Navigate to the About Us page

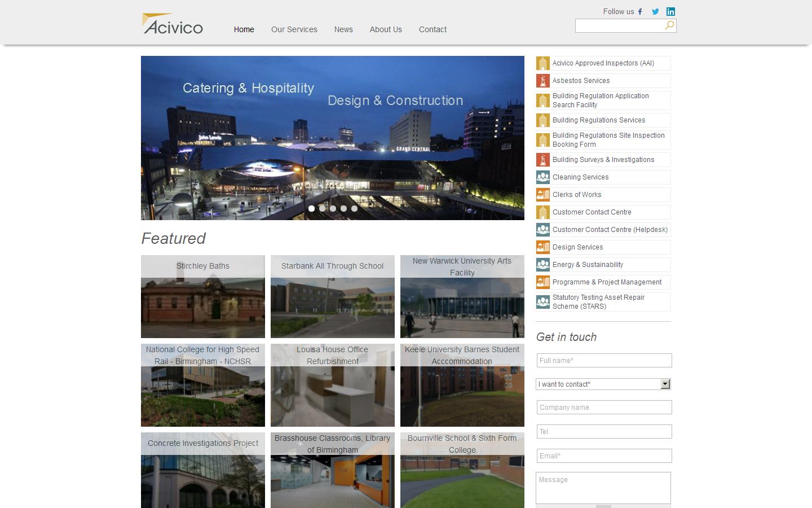coord(386,29)
